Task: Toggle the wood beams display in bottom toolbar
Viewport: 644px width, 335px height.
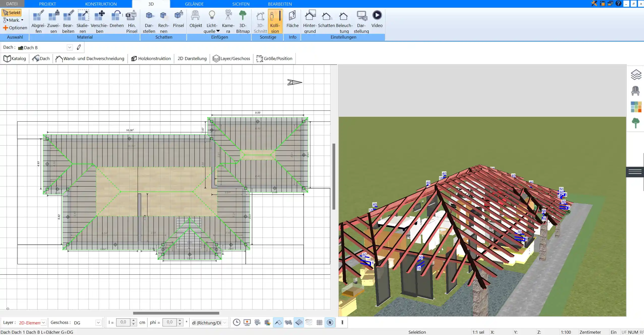Action: click(x=288, y=322)
